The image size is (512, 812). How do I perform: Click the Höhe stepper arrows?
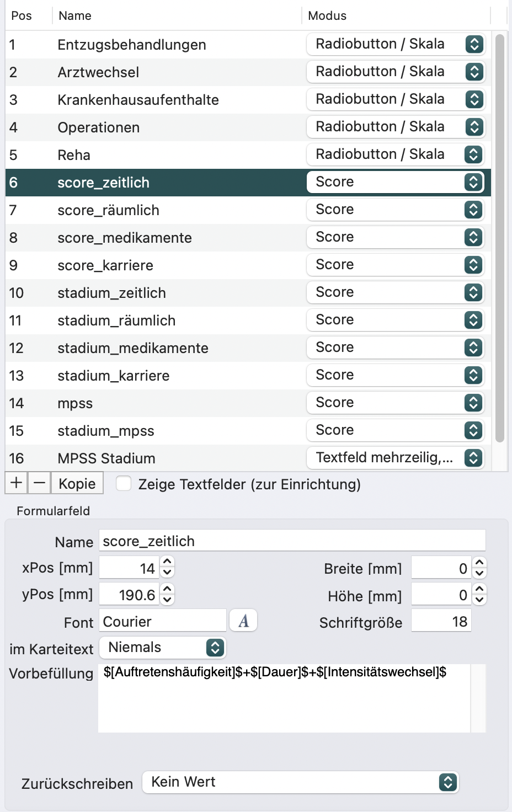pyautogui.click(x=479, y=595)
